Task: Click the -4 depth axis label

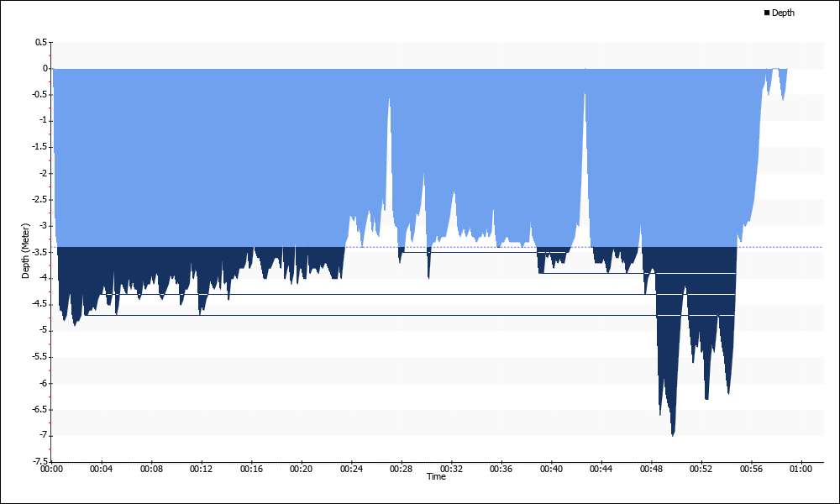Action: 42,278
